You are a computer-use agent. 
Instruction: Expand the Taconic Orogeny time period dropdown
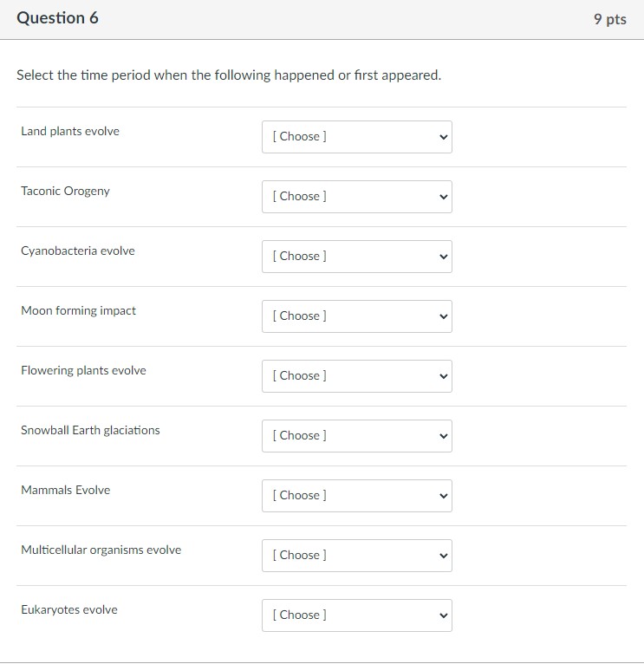click(x=356, y=197)
